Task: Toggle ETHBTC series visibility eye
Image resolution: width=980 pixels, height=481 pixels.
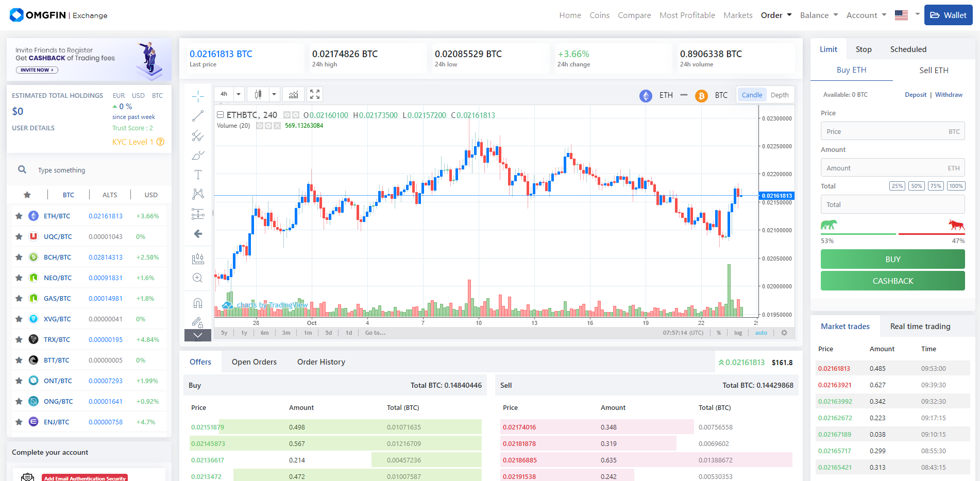Action: 287,115
